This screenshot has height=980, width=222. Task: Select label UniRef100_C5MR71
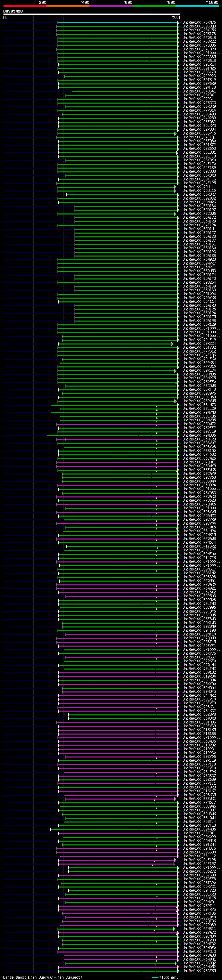point(199,267)
